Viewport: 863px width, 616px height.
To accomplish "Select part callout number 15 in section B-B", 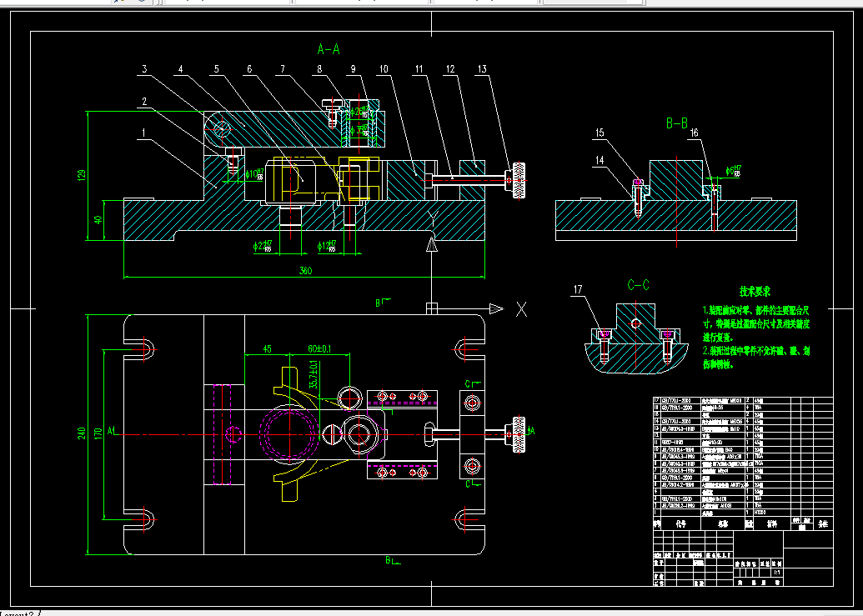I will pyautogui.click(x=600, y=133).
